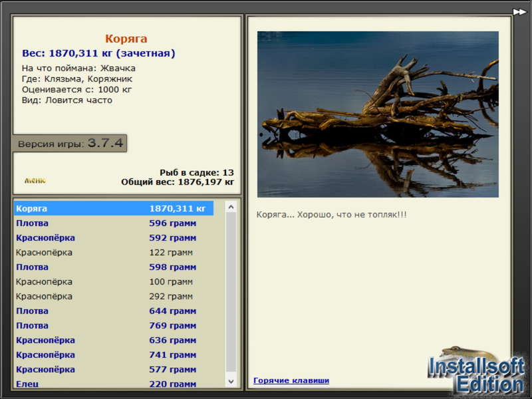
Task: Select Коряга 1870,311 кг entry
Action: pyautogui.click(x=114, y=208)
